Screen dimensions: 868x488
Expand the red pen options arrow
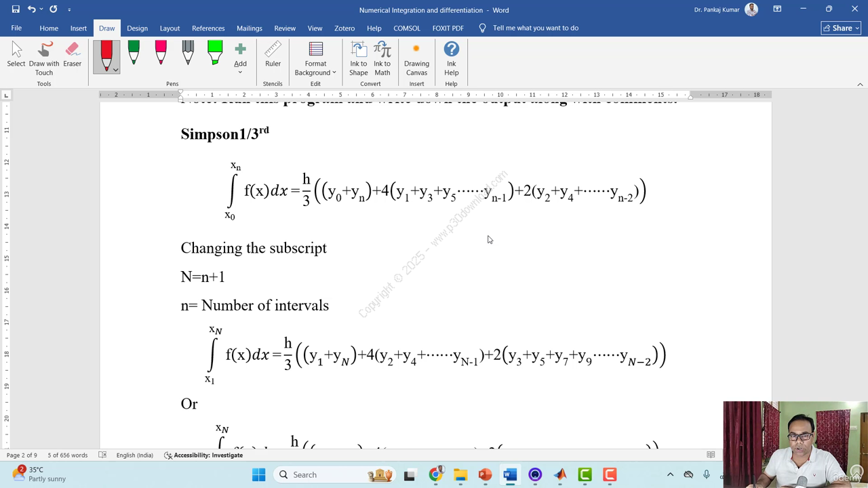(x=116, y=70)
